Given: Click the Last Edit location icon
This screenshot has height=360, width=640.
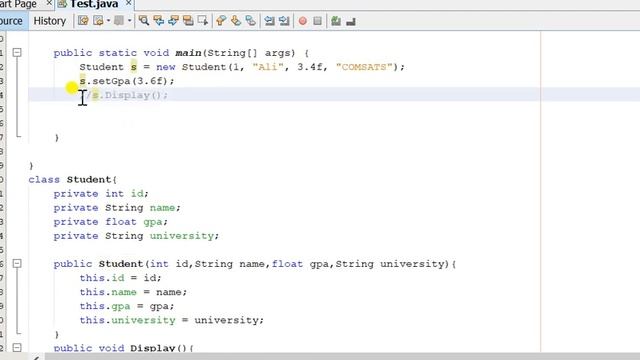Looking at the screenshot, I should pos(83,21).
